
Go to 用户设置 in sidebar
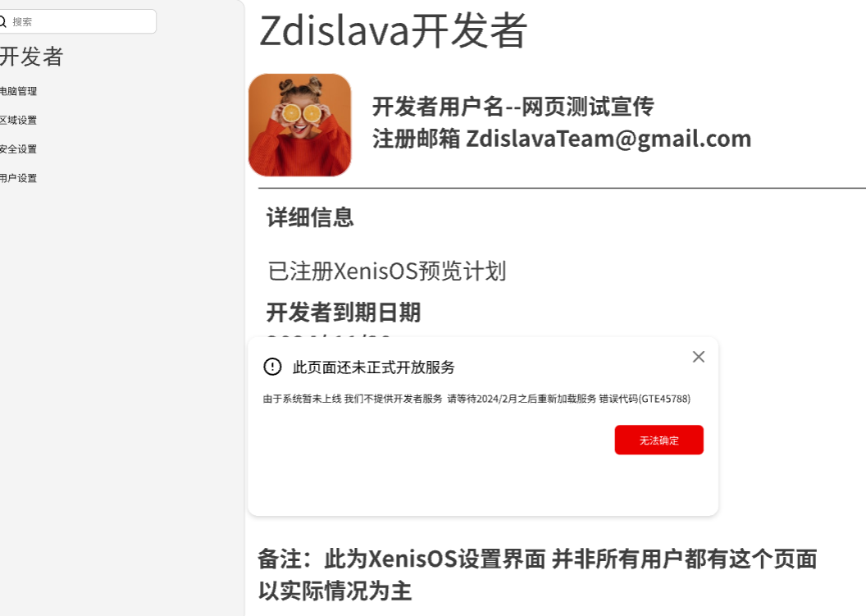point(18,178)
